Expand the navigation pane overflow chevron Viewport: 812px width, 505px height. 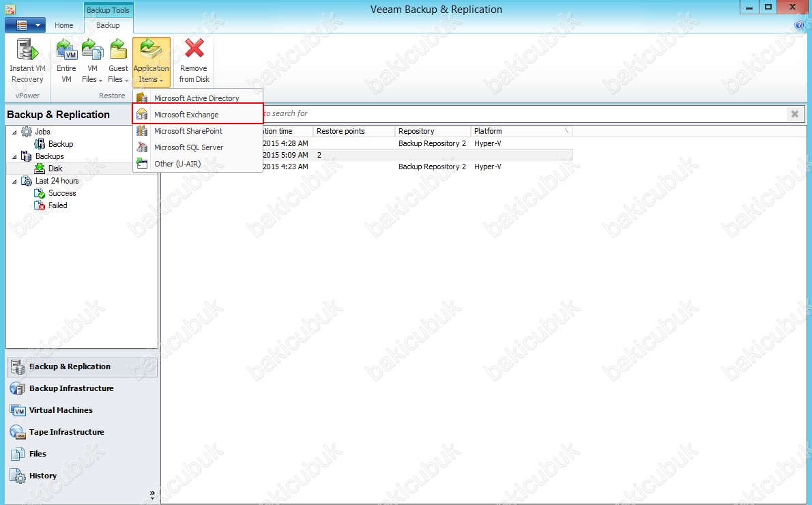[x=152, y=495]
